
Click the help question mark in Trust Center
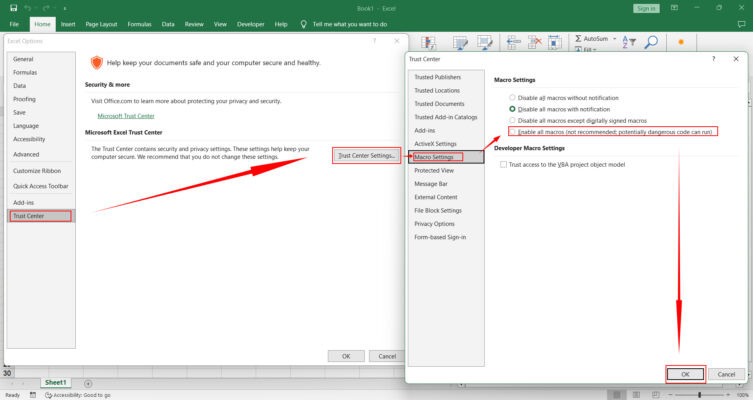click(714, 59)
